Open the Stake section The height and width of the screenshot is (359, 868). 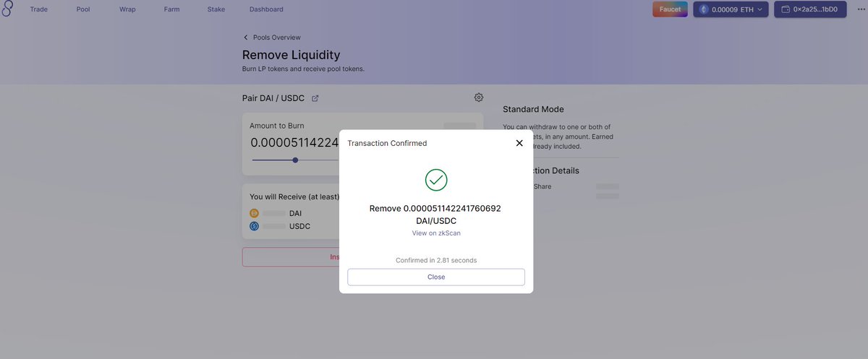coord(216,9)
